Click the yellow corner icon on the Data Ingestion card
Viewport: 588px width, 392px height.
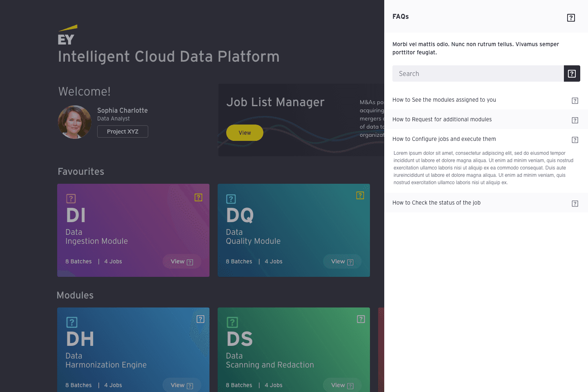tap(198, 198)
